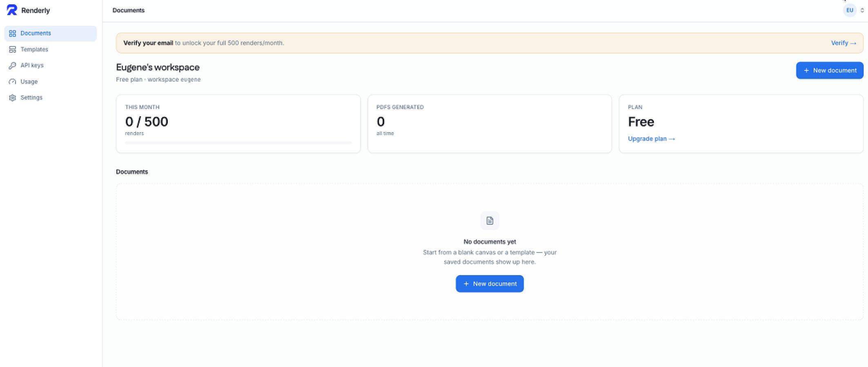Click the document file icon in empty state

coord(490,221)
